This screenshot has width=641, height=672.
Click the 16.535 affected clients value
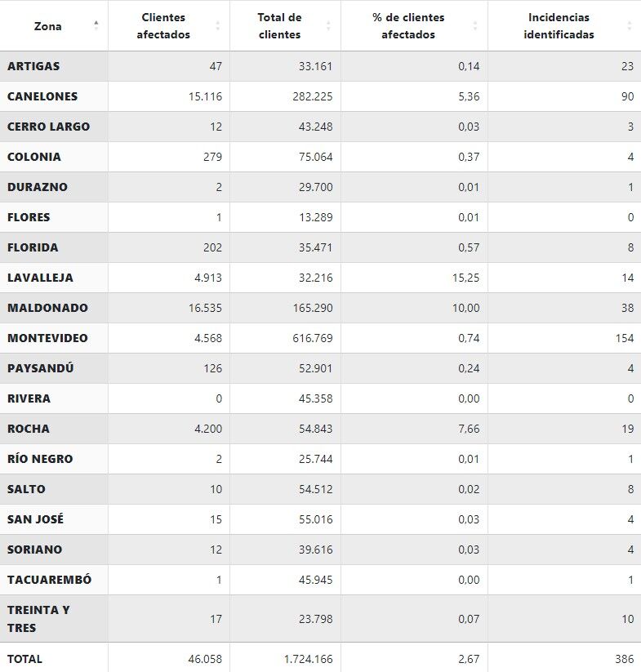[x=205, y=308]
